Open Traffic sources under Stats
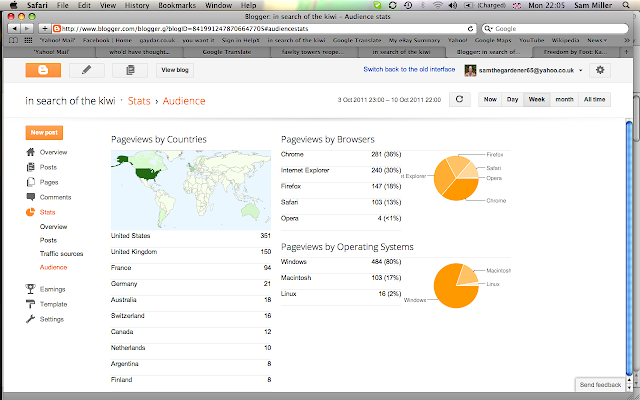 click(x=61, y=253)
